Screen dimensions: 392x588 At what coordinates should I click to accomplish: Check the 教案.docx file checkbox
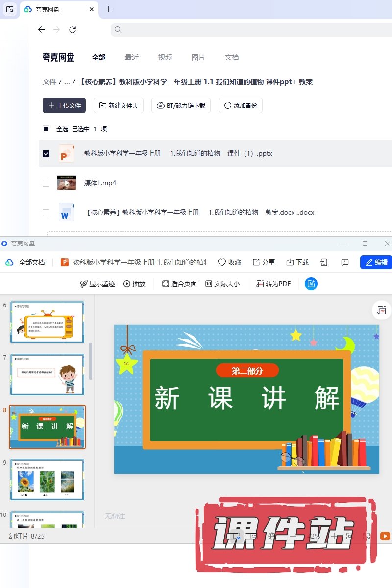tap(46, 213)
